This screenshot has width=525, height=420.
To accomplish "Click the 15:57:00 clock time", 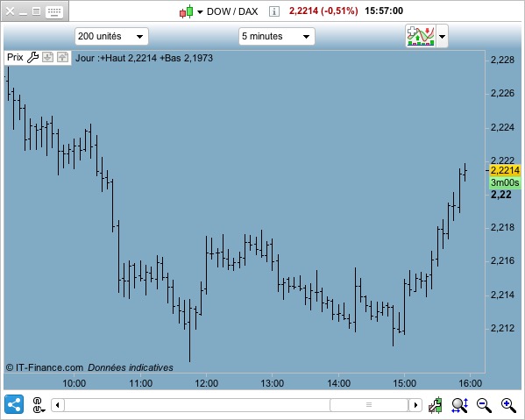I will (384, 11).
